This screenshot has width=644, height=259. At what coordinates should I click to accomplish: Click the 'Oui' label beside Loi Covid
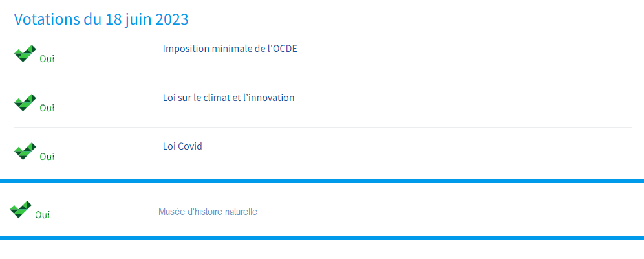[47, 157]
